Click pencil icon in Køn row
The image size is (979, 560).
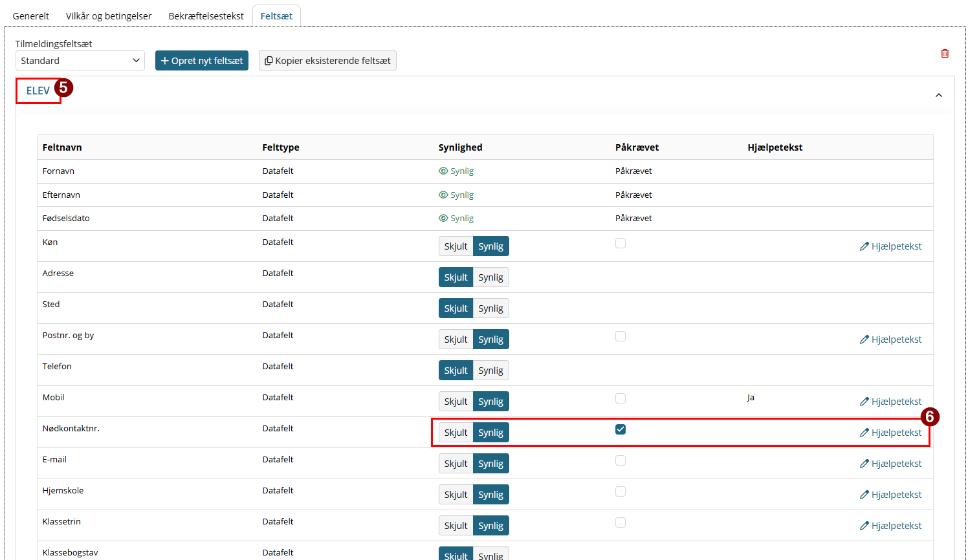click(864, 246)
